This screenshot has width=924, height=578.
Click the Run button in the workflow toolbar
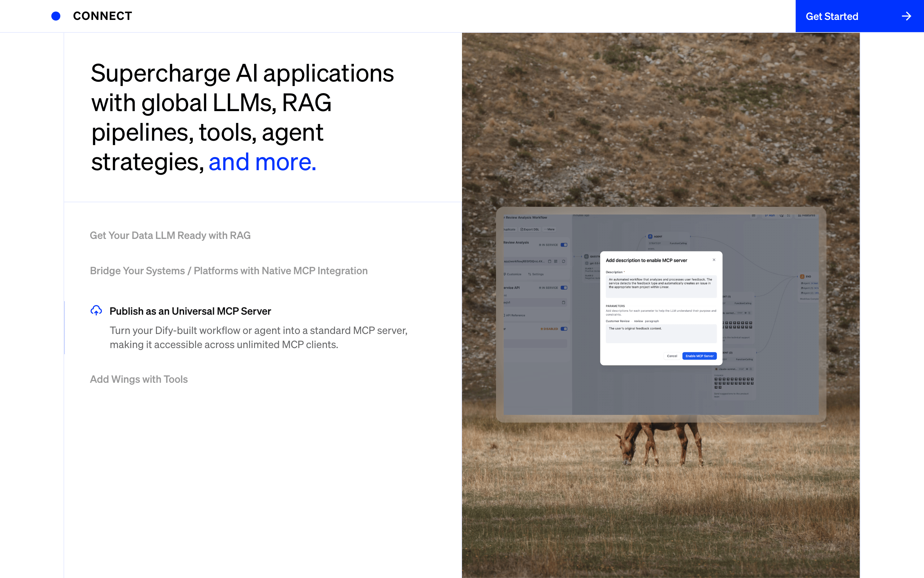770,215
